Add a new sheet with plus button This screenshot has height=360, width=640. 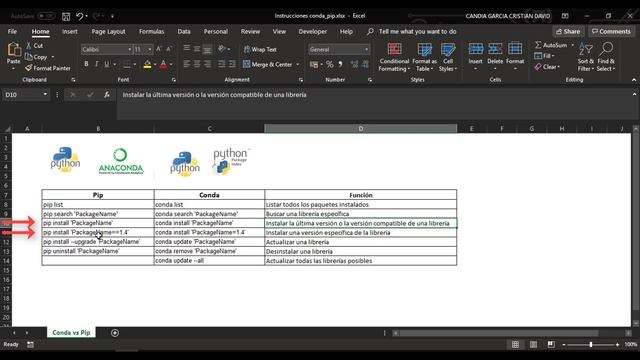[115, 333]
